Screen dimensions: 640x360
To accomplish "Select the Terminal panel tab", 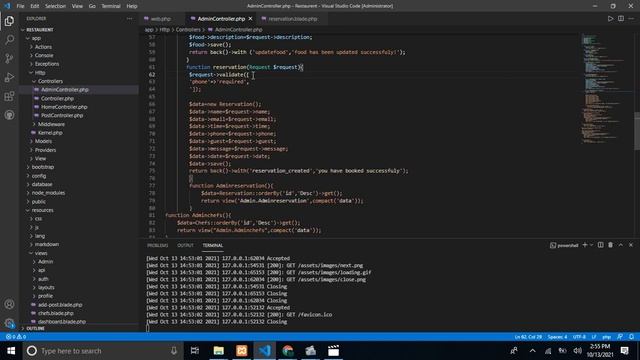I will 213,245.
